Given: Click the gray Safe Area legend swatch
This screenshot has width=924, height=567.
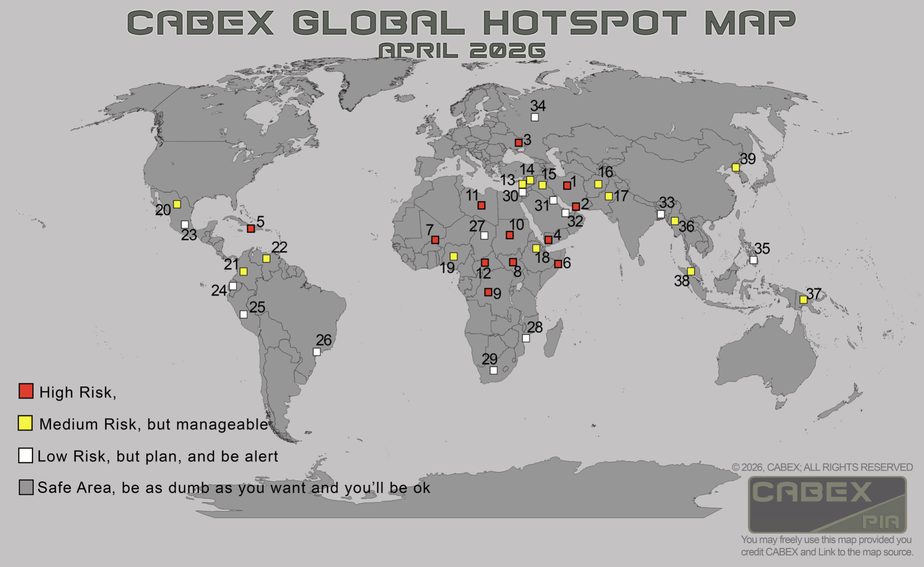Looking at the screenshot, I should (26, 487).
